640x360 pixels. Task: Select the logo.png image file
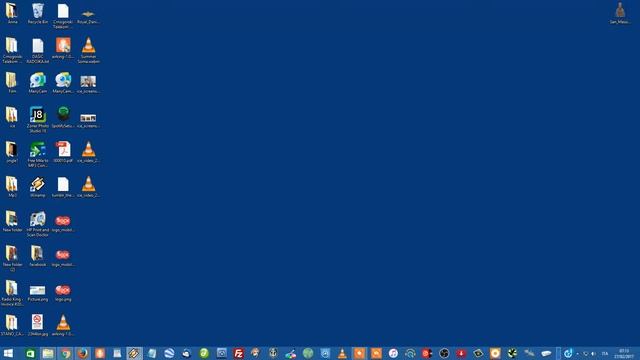(x=63, y=293)
